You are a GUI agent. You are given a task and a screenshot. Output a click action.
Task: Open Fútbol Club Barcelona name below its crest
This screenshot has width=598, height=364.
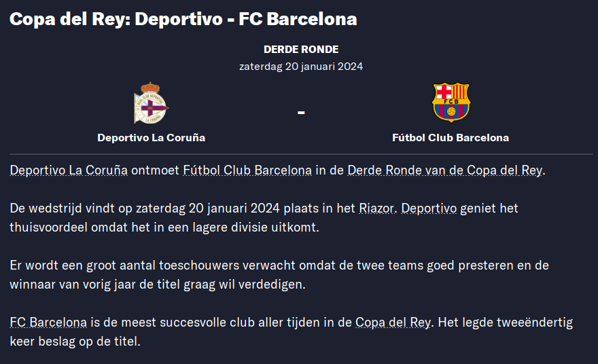[451, 138]
